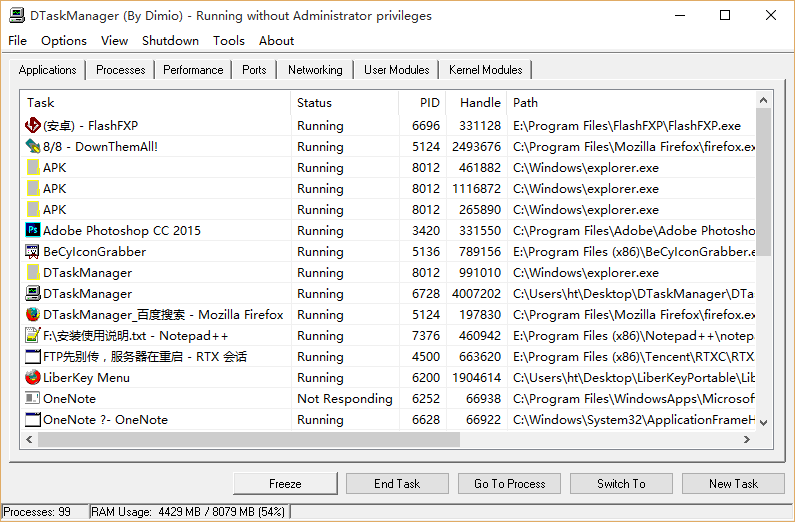795x522 pixels.
Task: Click the Go To Process button
Action: (510, 484)
